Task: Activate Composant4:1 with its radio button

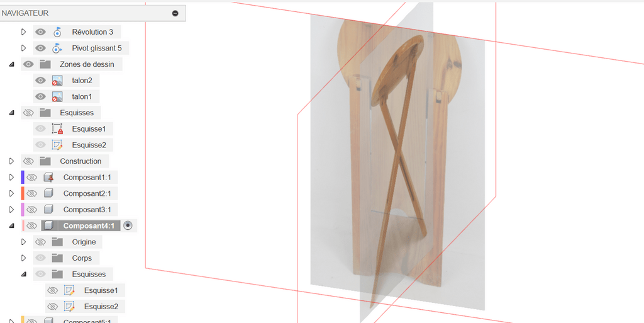Action: [128, 225]
